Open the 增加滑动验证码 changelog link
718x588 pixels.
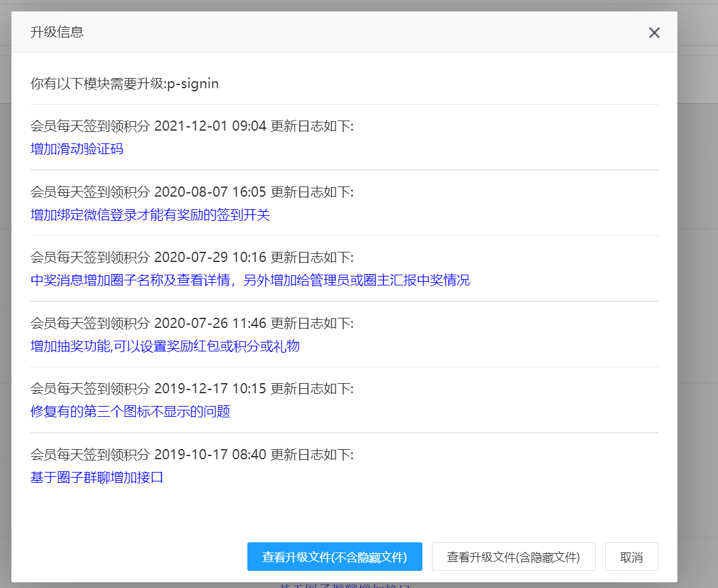tap(77, 150)
